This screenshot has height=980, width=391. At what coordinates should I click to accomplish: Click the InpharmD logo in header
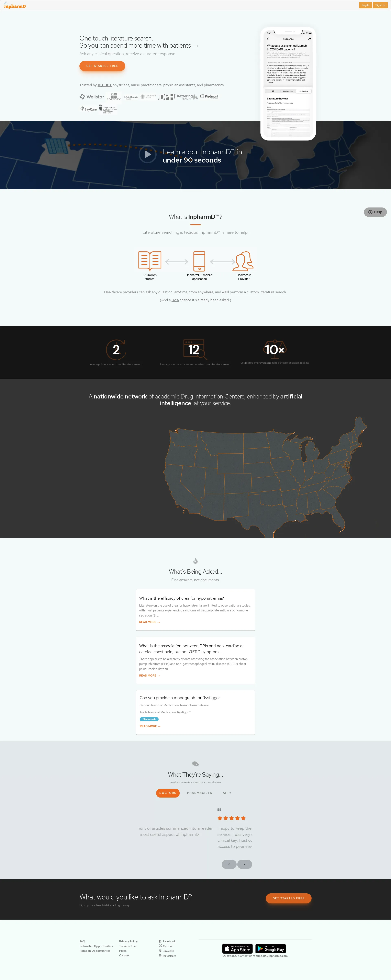(14, 5)
